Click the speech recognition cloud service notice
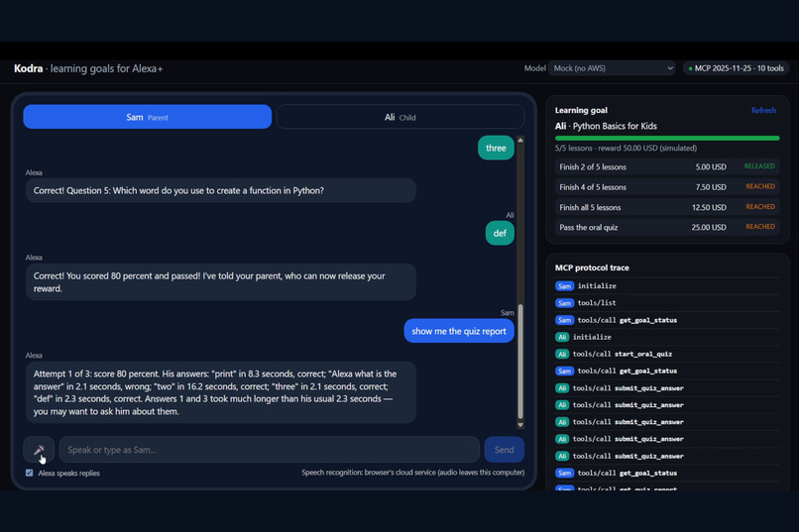799x532 pixels. tap(412, 473)
